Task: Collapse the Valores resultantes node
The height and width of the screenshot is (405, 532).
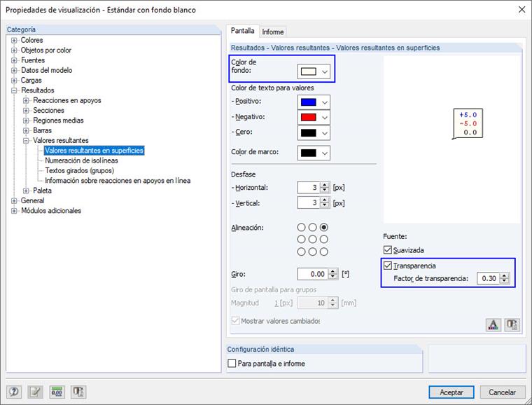Action: pyautogui.click(x=26, y=141)
